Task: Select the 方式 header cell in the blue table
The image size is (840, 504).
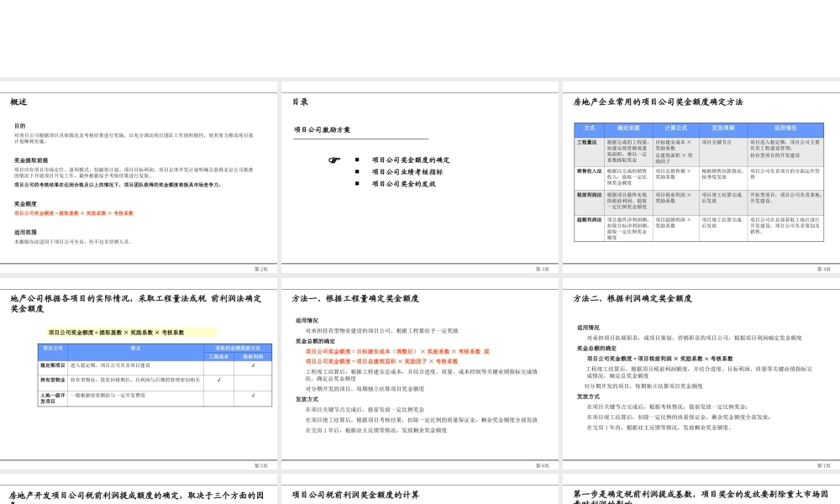Action: pos(589,129)
